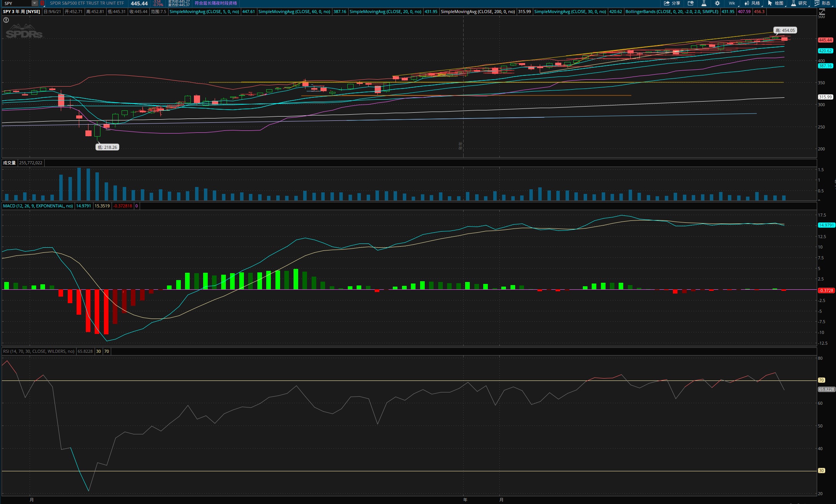This screenshot has height=504, width=836.
Task: Click the last price 445.44 in the header
Action: pos(139,3)
